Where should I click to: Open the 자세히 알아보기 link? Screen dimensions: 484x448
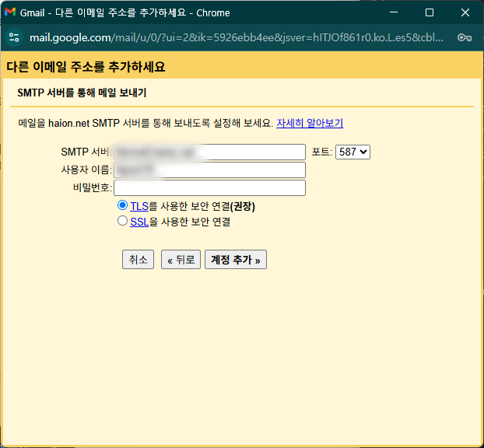click(310, 123)
